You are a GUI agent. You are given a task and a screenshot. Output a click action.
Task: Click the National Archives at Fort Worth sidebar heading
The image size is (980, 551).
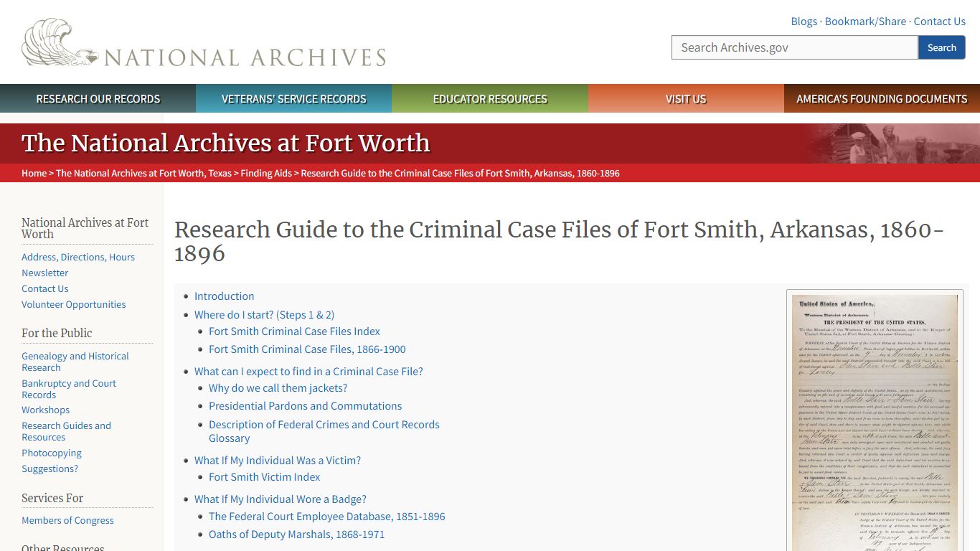click(85, 228)
